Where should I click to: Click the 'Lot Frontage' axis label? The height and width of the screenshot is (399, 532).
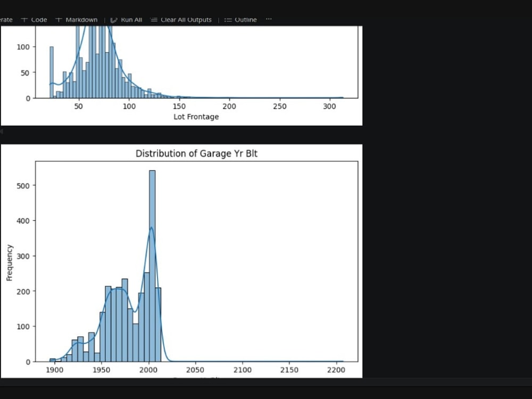pyautogui.click(x=196, y=117)
